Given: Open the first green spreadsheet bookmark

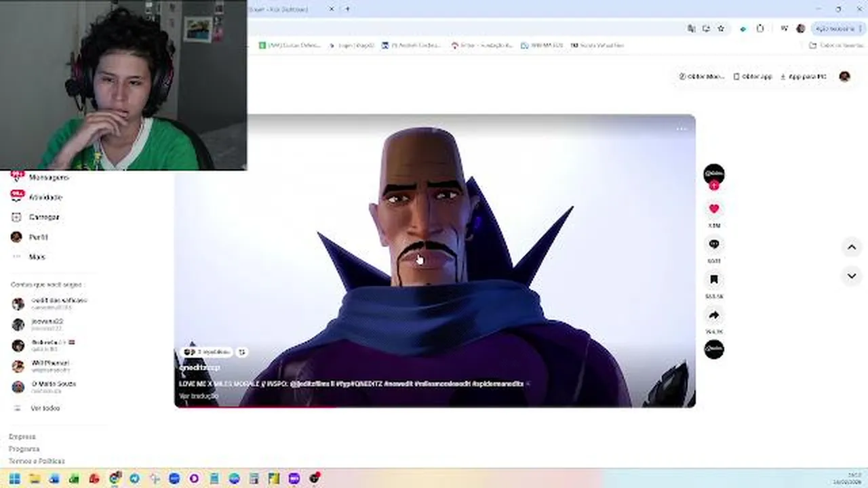Looking at the screenshot, I should (x=290, y=45).
